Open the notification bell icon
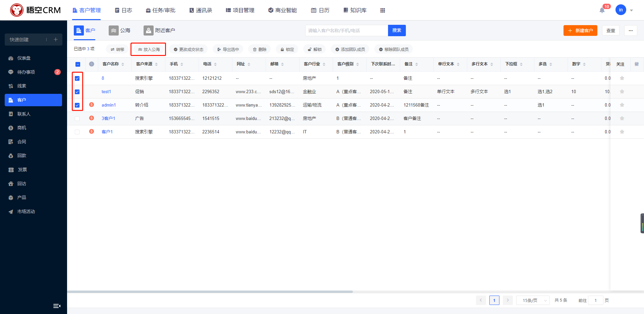Screen dimensions: 644x314 [x=602, y=10]
